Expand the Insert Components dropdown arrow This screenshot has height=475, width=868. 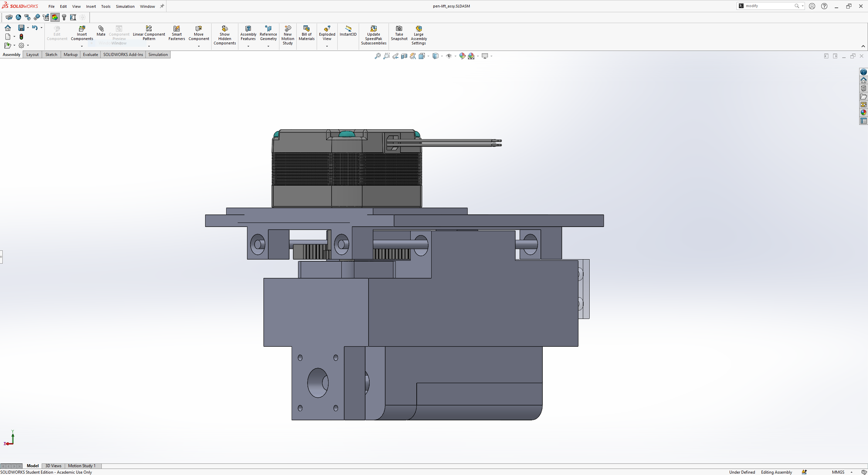[82, 46]
